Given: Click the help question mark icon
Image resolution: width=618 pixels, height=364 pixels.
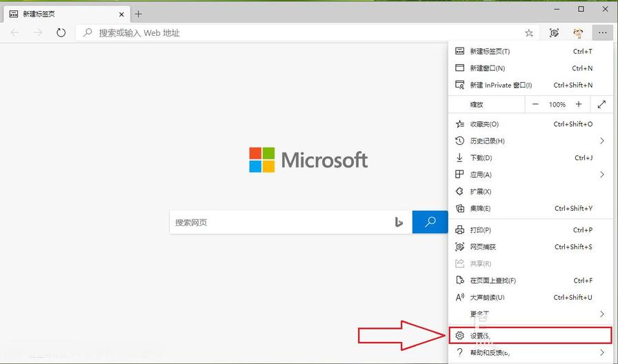Looking at the screenshot, I should (x=459, y=352).
